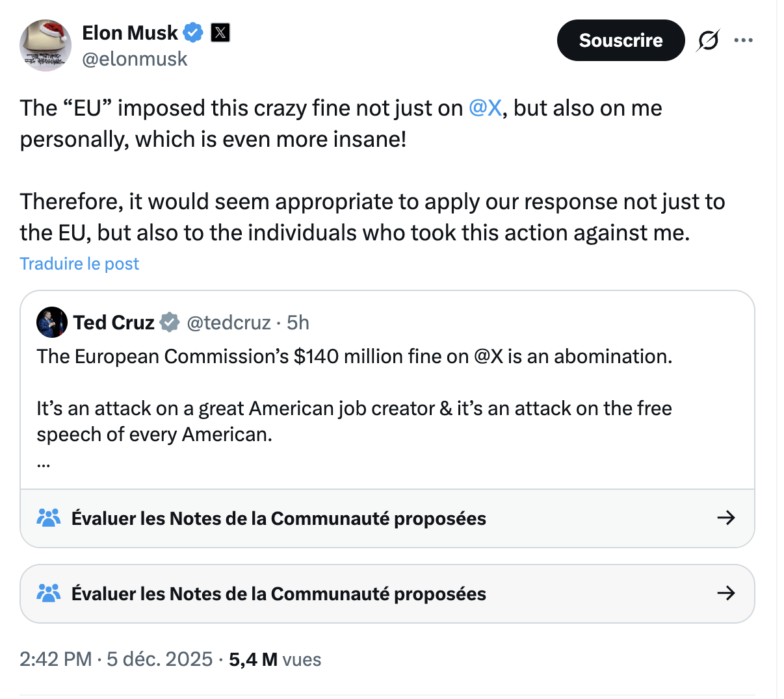This screenshot has width=784, height=699.
Task: Open Ted Cruz's avatar in the quoted post
Action: coord(52,322)
